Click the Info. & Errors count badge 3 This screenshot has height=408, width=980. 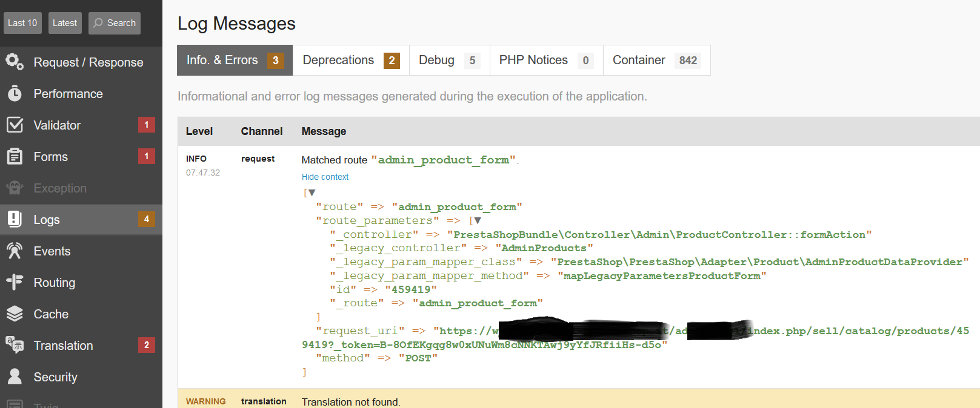click(276, 61)
